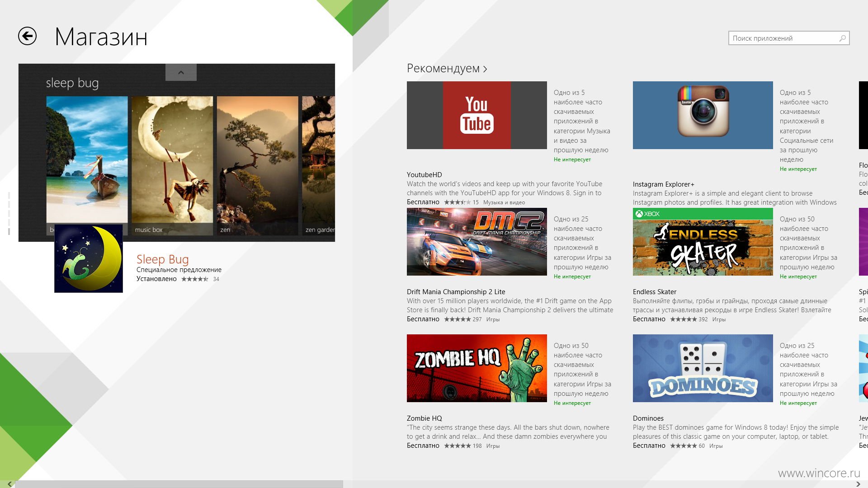This screenshot has width=868, height=488.
Task: Open the Sleep Bug app title
Action: [163, 259]
